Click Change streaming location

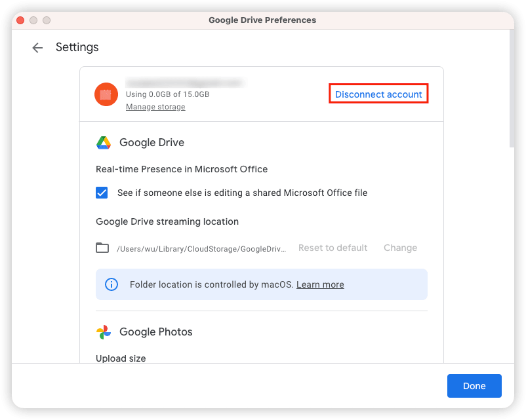[x=400, y=248]
